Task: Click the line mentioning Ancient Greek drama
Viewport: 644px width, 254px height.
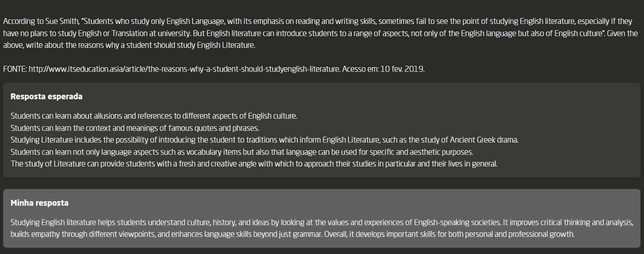Action: click(x=264, y=140)
